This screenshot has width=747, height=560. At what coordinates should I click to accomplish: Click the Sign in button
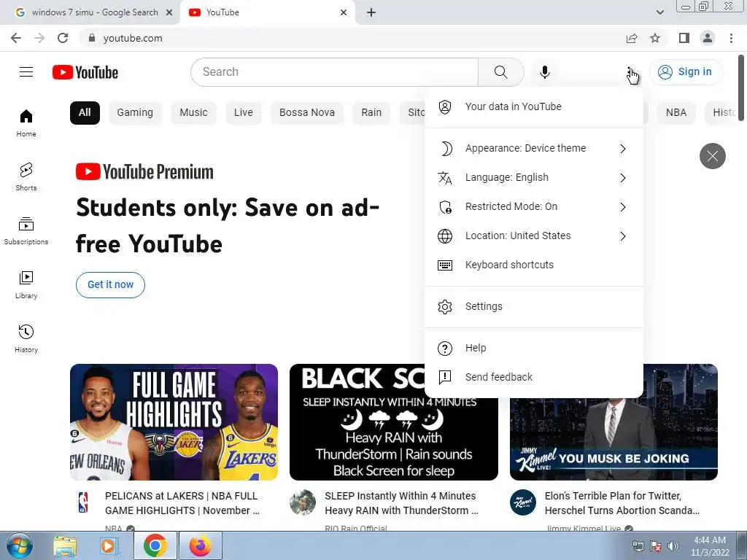[x=686, y=72]
